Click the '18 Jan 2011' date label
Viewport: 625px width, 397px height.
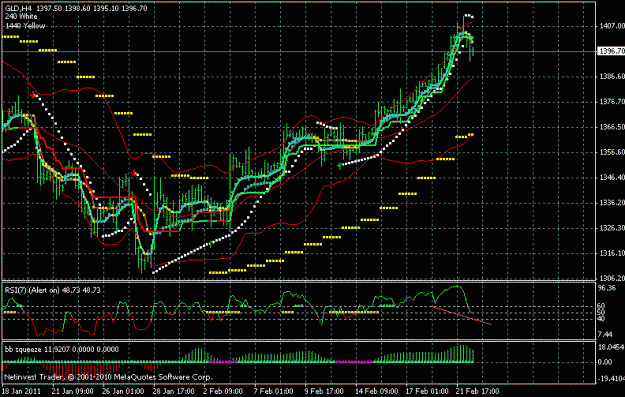pyautogui.click(x=21, y=391)
